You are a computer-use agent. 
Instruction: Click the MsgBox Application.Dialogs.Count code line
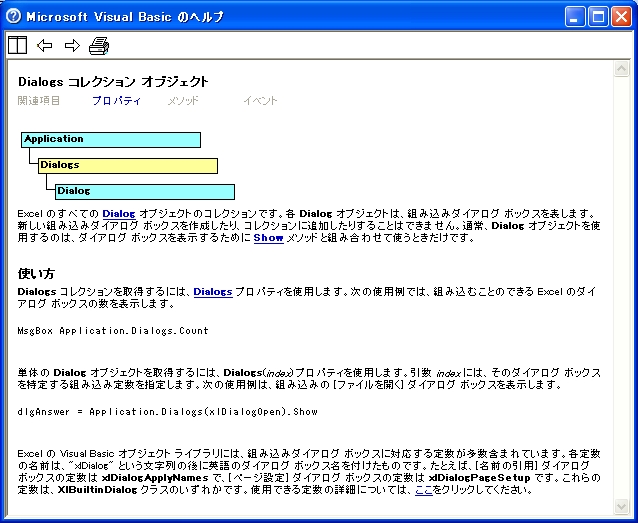point(113,330)
